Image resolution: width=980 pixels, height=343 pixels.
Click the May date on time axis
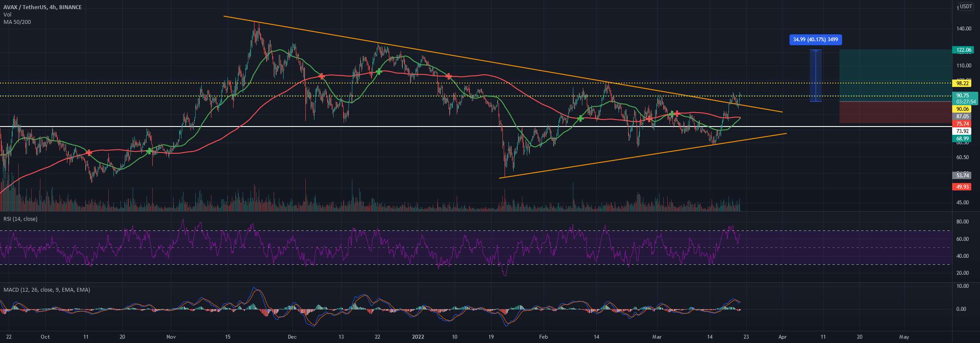(x=904, y=337)
